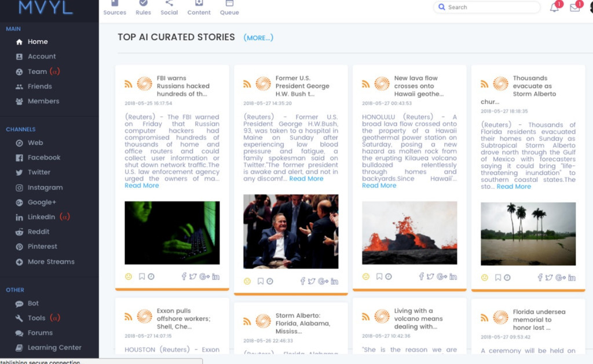Click Read More on the lava flow story
This screenshot has width=593, height=364.
[x=379, y=186]
